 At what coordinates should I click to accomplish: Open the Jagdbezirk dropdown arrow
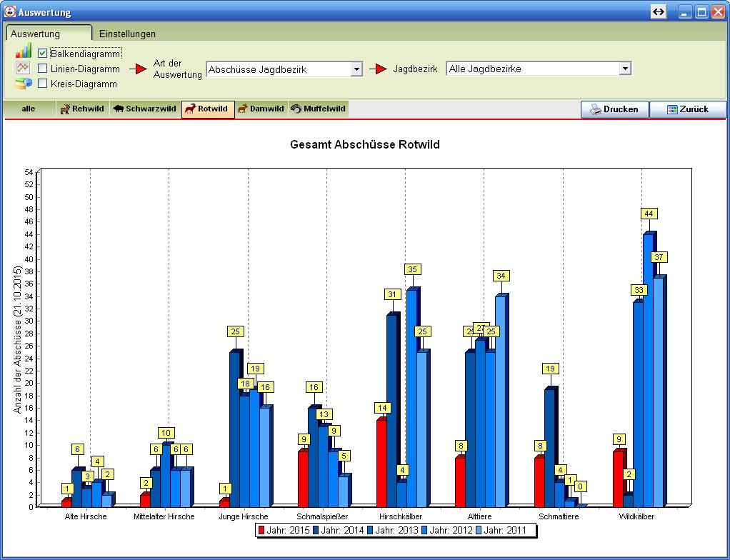(x=625, y=69)
